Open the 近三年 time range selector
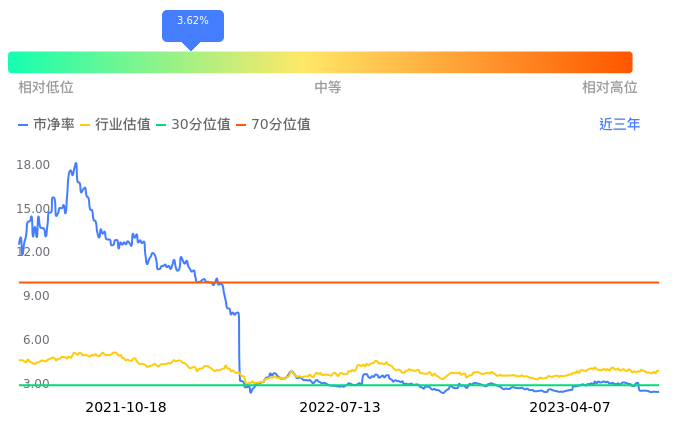 click(x=619, y=125)
